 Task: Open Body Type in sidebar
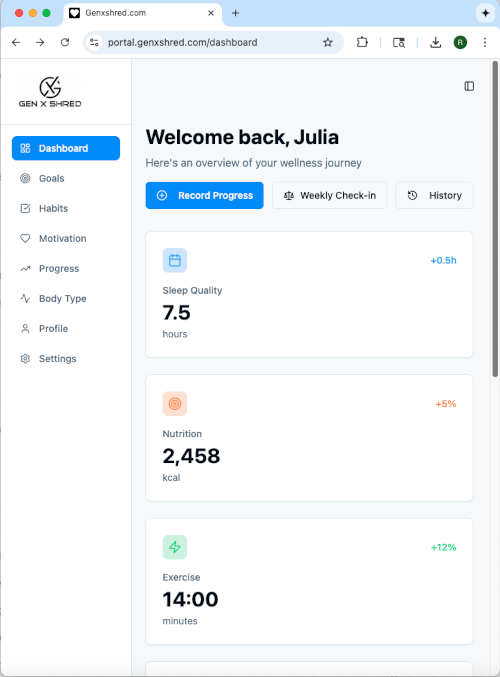click(x=66, y=299)
